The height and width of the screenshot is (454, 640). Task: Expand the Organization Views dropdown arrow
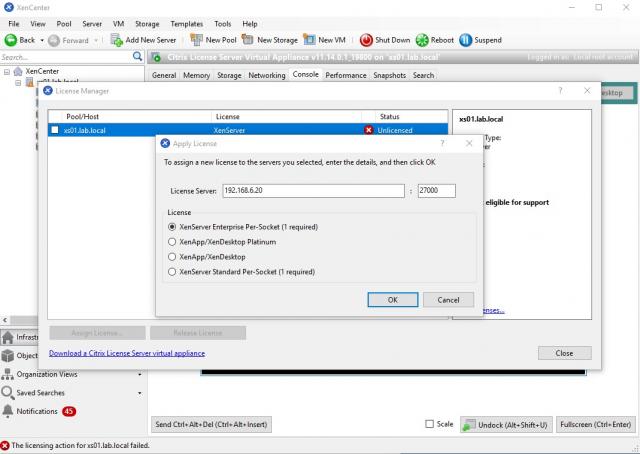[140, 374]
